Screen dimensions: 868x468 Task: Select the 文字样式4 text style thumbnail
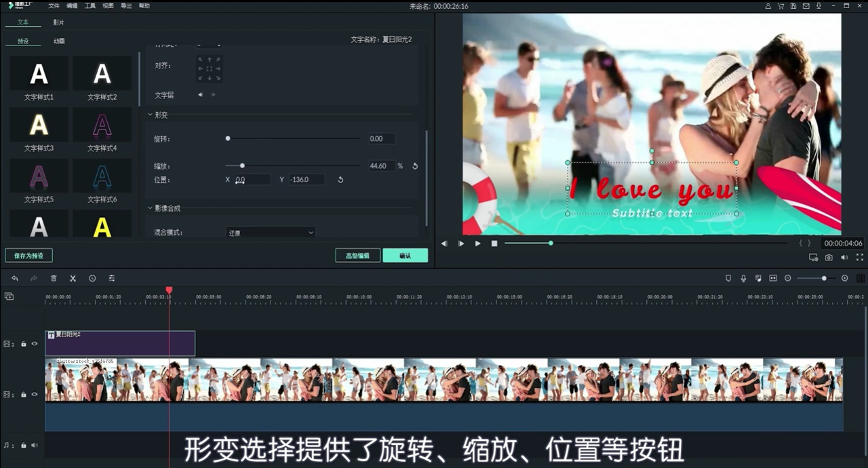click(x=102, y=124)
